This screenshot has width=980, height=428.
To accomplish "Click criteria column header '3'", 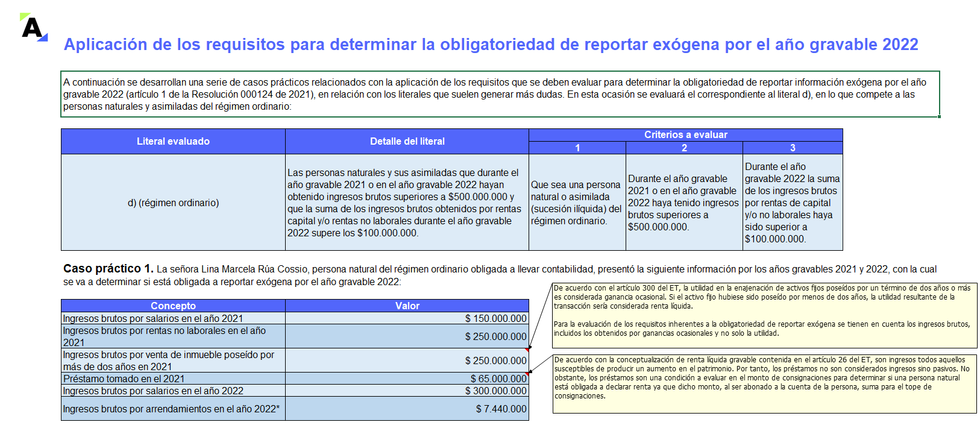I will click(x=793, y=148).
